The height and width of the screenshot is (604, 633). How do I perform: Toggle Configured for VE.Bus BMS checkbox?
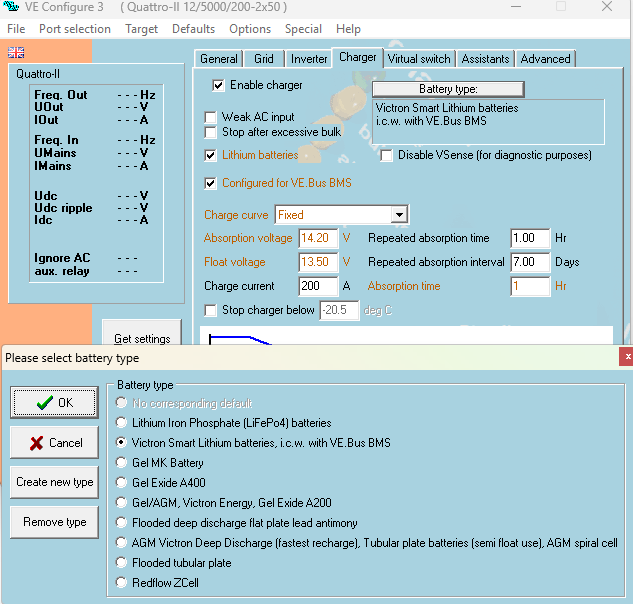click(210, 183)
